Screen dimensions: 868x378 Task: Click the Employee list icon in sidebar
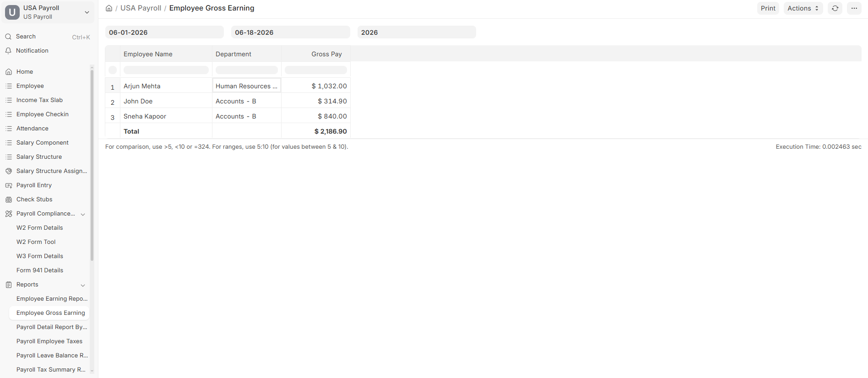click(x=9, y=86)
